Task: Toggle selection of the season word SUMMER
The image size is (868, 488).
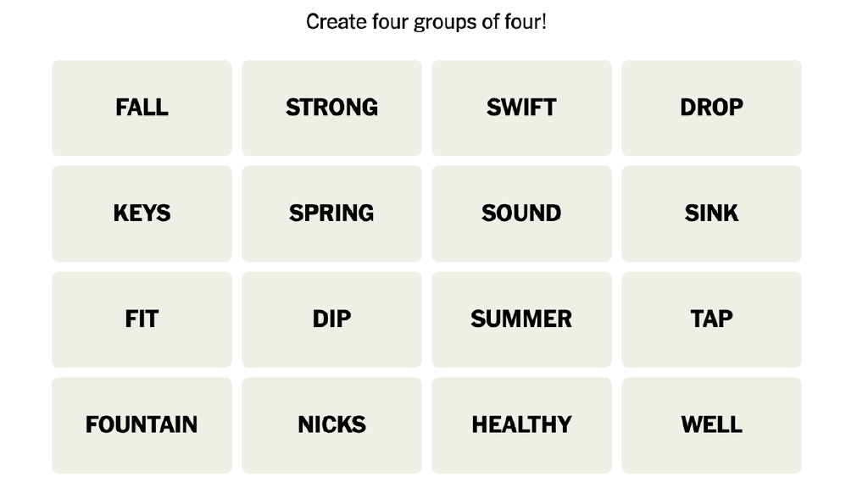Action: tap(521, 319)
